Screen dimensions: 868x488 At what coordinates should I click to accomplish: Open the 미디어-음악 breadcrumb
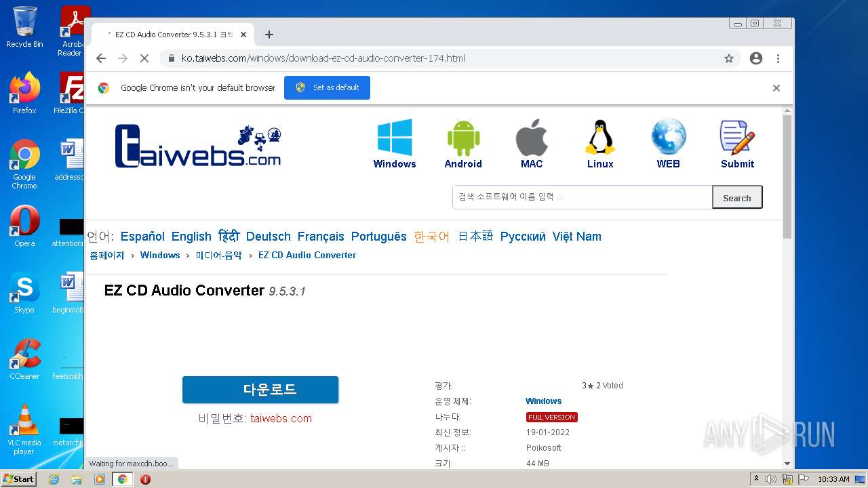219,256
